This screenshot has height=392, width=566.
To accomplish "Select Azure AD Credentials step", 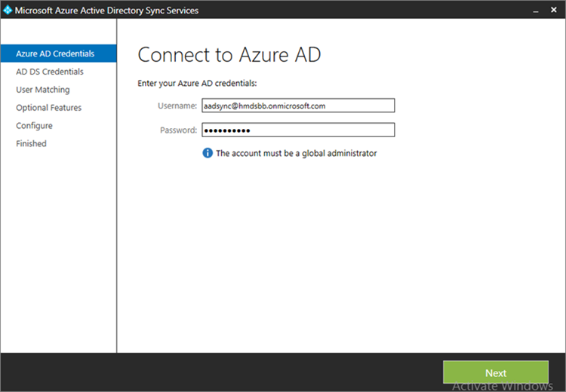I will click(x=58, y=54).
